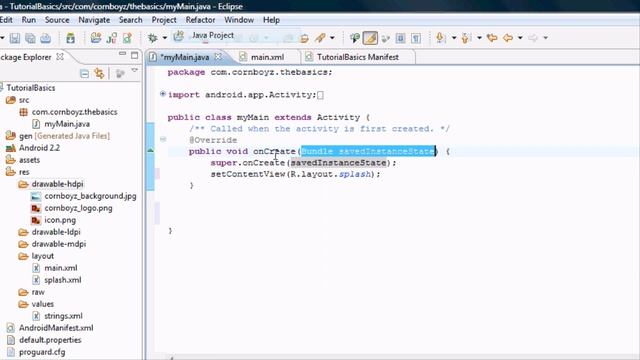Go to Last Edit Location icon
640x360 pixels.
pos(492,38)
